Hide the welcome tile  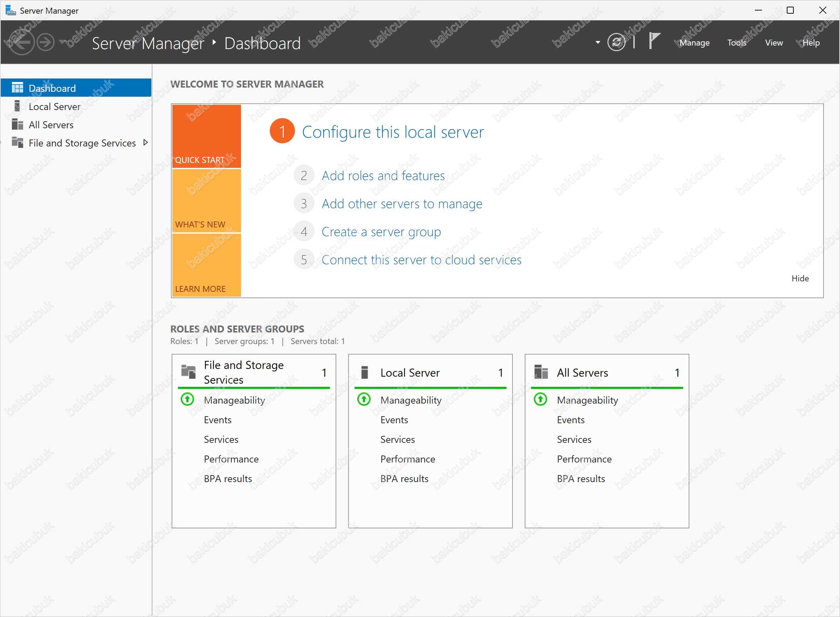tap(800, 278)
